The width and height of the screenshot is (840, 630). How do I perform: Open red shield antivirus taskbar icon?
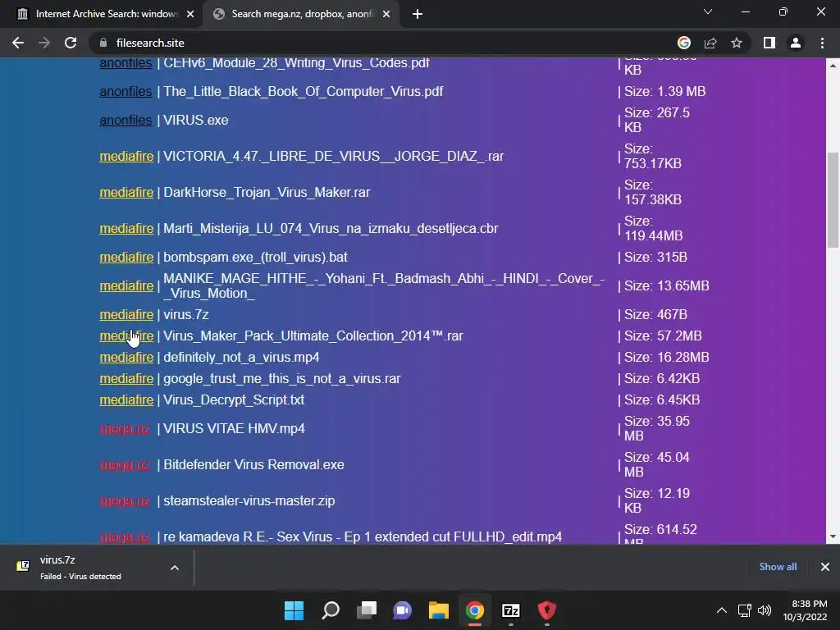547,610
